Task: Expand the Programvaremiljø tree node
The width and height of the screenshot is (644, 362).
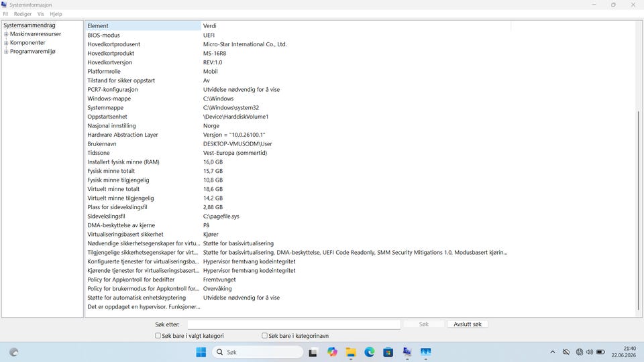Action: tap(6, 52)
